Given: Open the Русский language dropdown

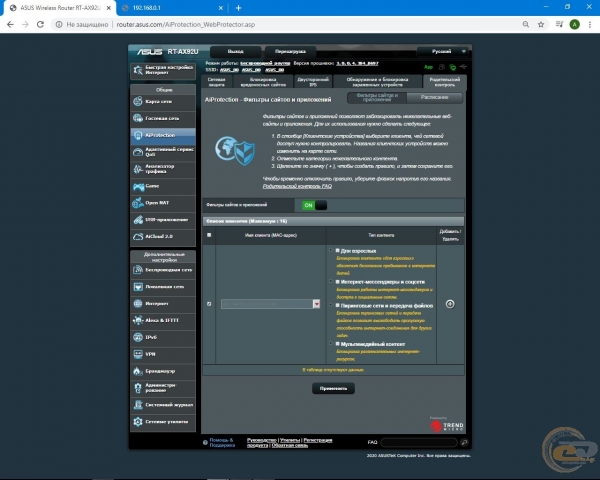Looking at the screenshot, I should click(x=442, y=51).
